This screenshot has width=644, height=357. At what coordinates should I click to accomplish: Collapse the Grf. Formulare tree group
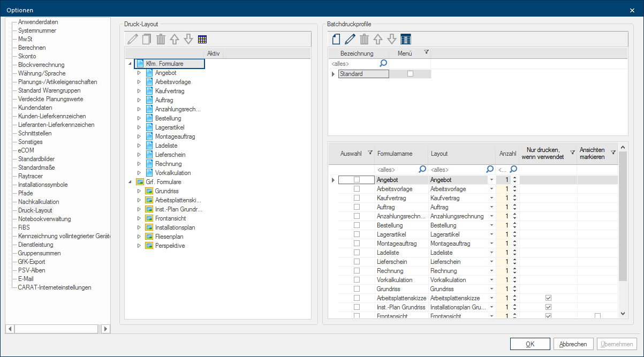coord(130,182)
